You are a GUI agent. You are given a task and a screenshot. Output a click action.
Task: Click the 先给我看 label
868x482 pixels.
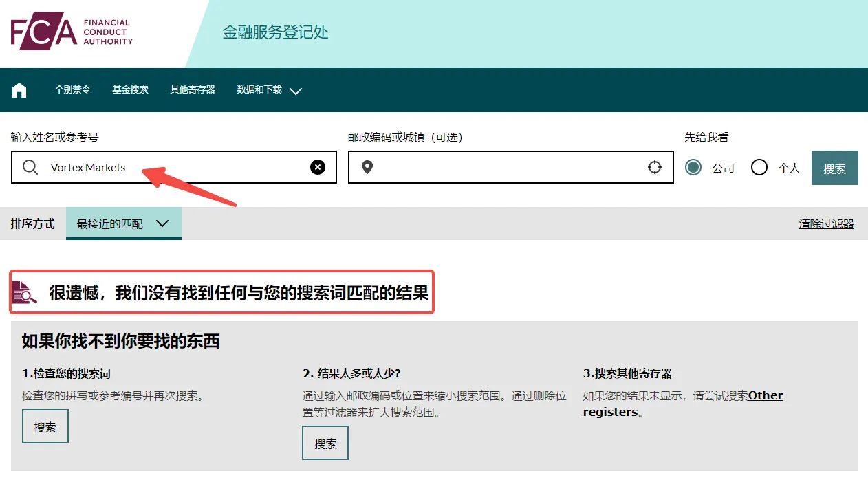click(x=706, y=137)
